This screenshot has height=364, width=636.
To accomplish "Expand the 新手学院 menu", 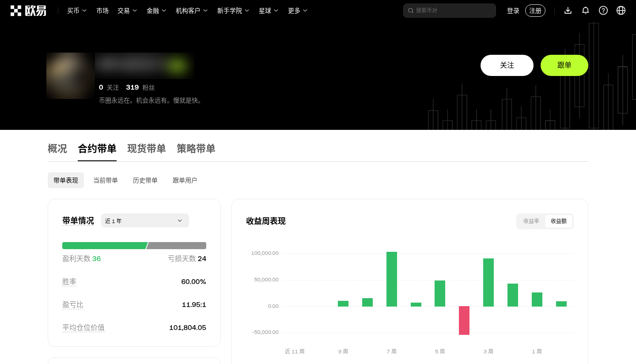I will [233, 11].
